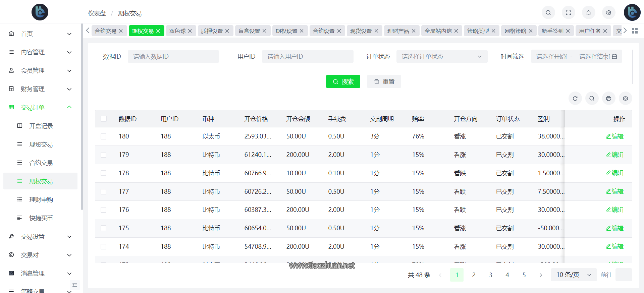Open 现货交易 in the sidebar
The width and height of the screenshot is (644, 293).
pos(41,144)
